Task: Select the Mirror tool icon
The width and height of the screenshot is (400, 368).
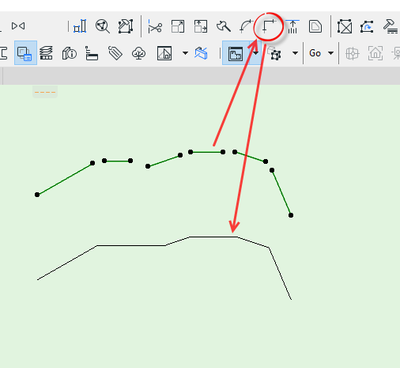Action: pos(18,26)
